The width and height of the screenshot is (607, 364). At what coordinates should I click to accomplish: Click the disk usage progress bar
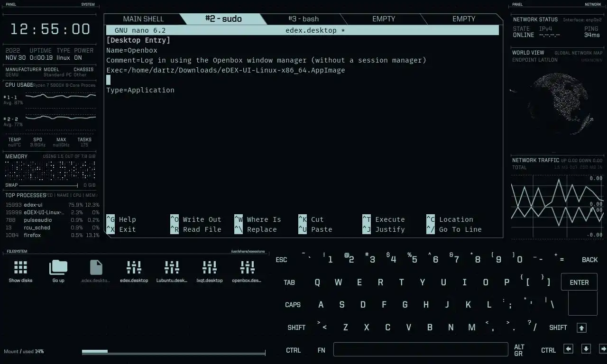[x=174, y=353]
